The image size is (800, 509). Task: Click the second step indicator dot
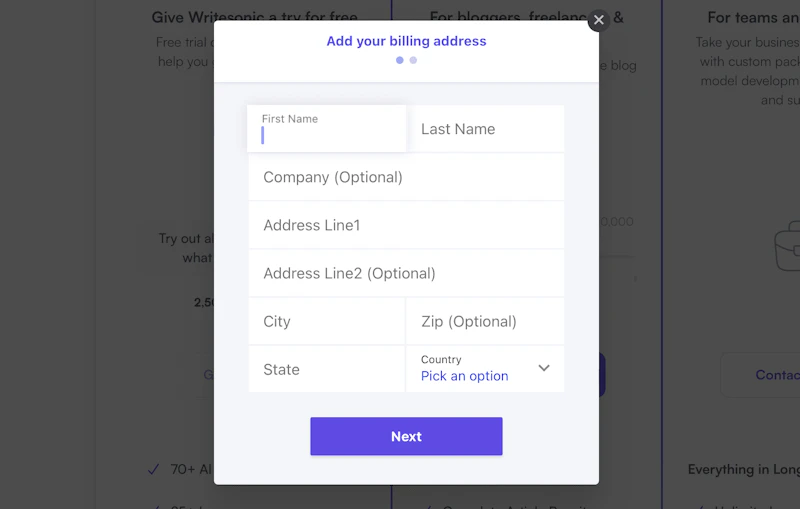coord(413,60)
